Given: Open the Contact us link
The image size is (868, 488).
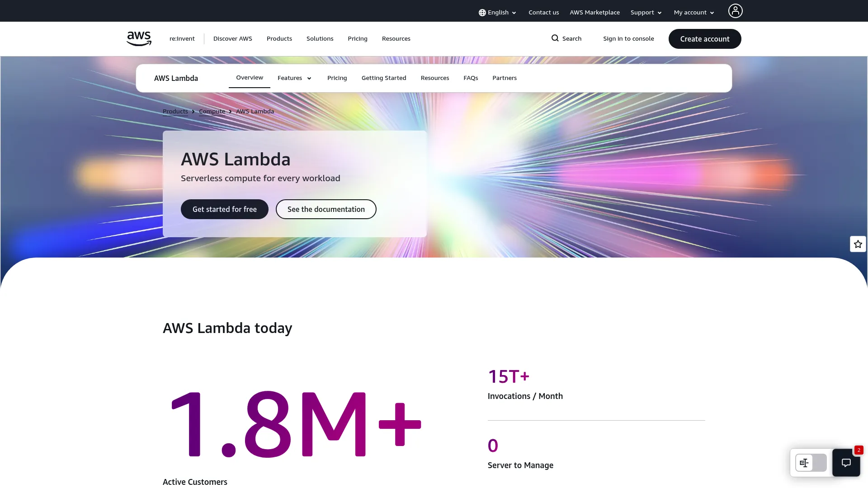Looking at the screenshot, I should 543,13.
